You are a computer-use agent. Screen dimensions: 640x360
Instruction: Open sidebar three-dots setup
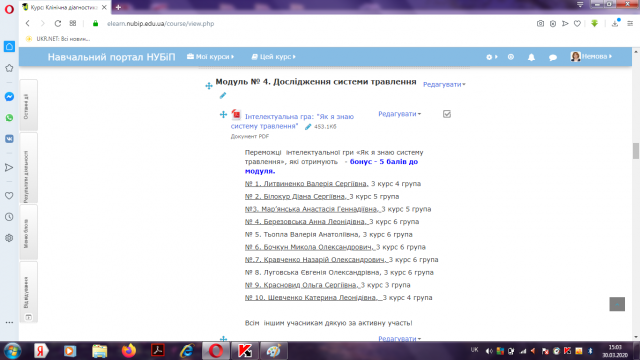[x=9, y=322]
